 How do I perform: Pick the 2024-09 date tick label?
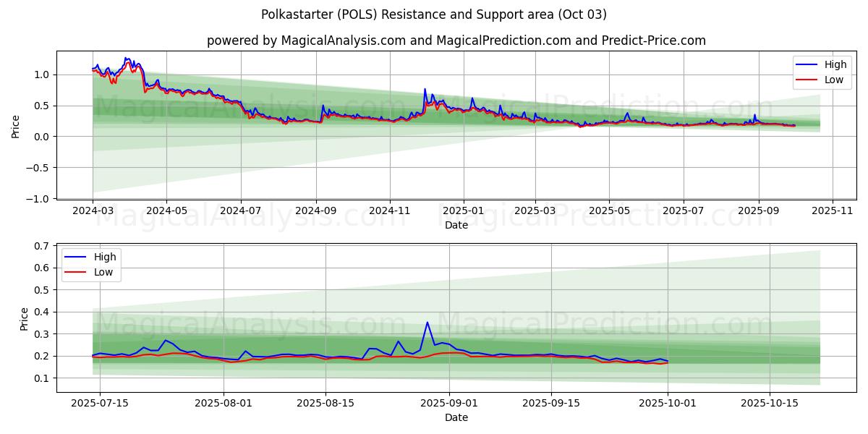[x=316, y=211]
